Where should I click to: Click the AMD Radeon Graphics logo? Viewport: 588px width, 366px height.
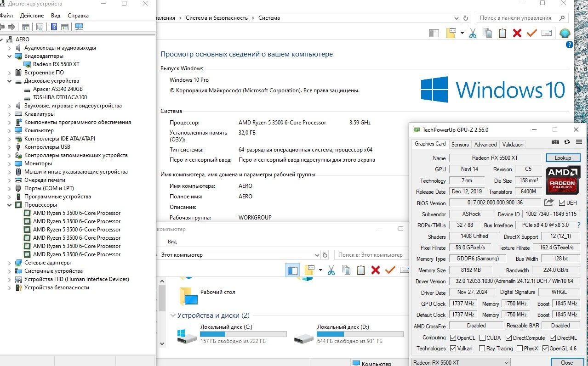[x=563, y=179]
